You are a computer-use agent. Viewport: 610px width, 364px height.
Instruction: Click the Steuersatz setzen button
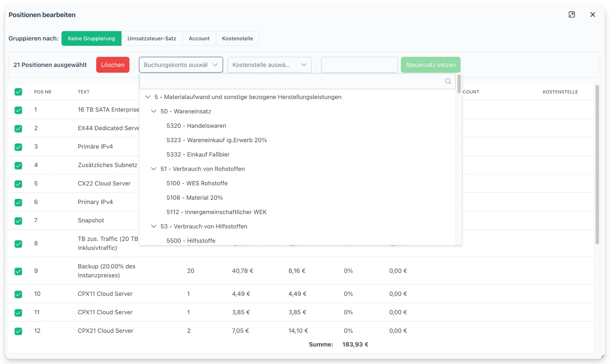pos(431,65)
